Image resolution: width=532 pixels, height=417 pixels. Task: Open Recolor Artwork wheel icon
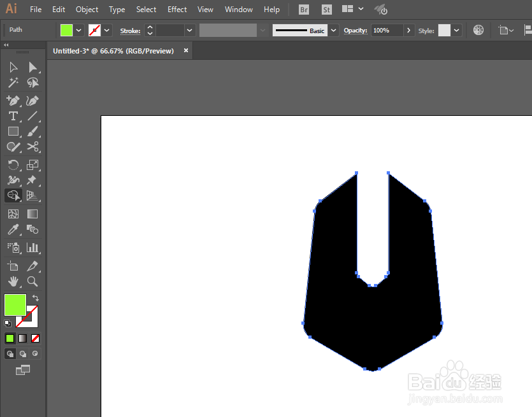[478, 30]
